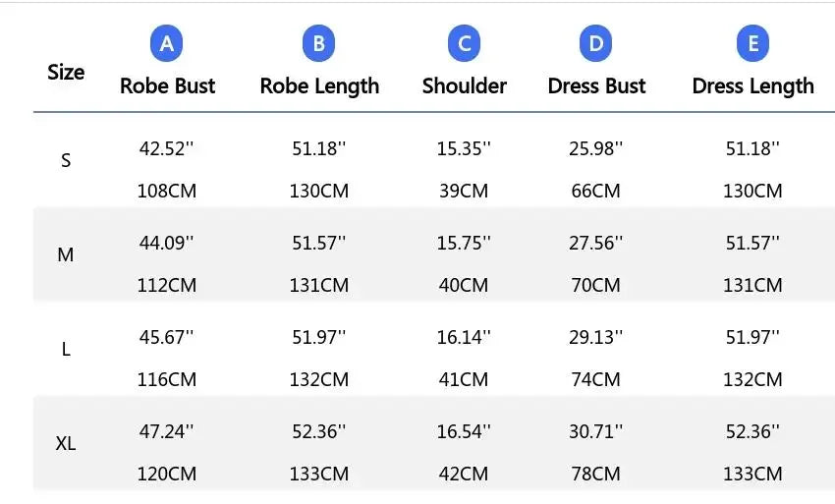Click the blue A circle icon

click(x=167, y=44)
